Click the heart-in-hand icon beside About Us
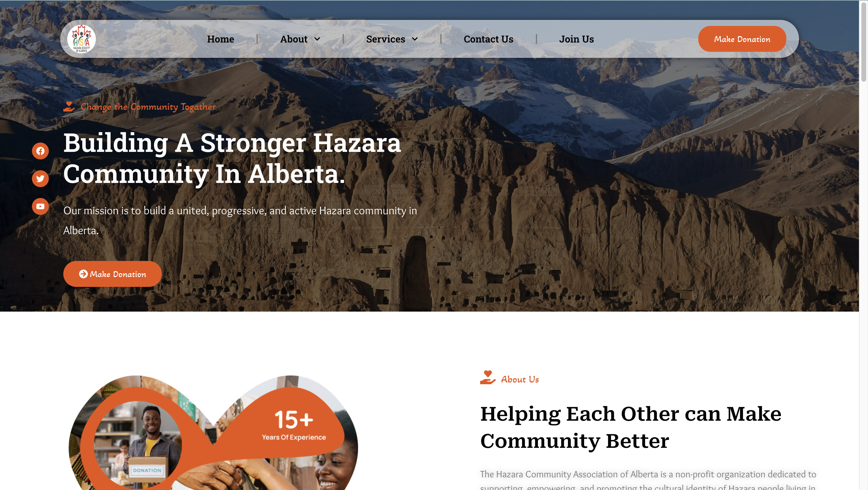 pos(488,377)
